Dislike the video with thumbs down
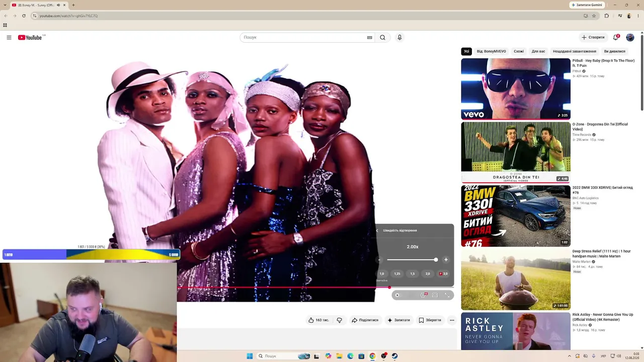The height and width of the screenshot is (362, 644). pyautogui.click(x=340, y=320)
